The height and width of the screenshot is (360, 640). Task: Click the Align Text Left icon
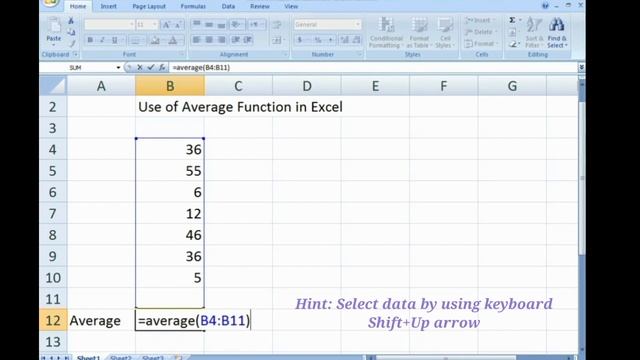point(197,40)
